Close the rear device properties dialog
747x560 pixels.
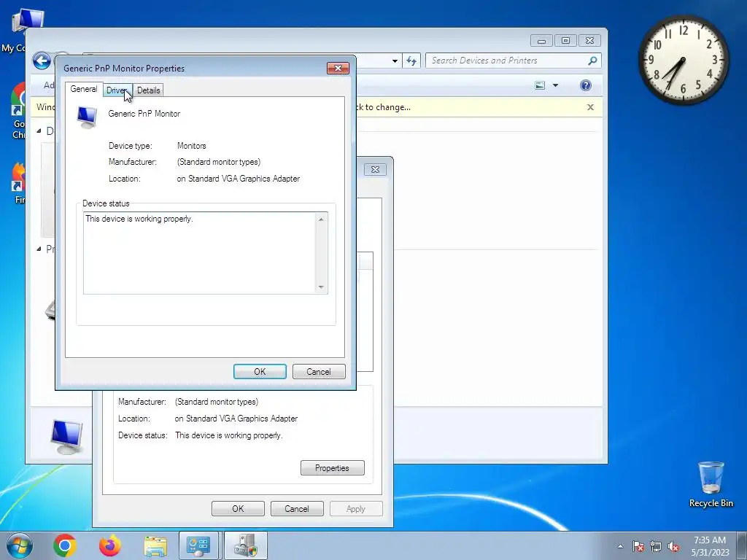[x=376, y=169]
